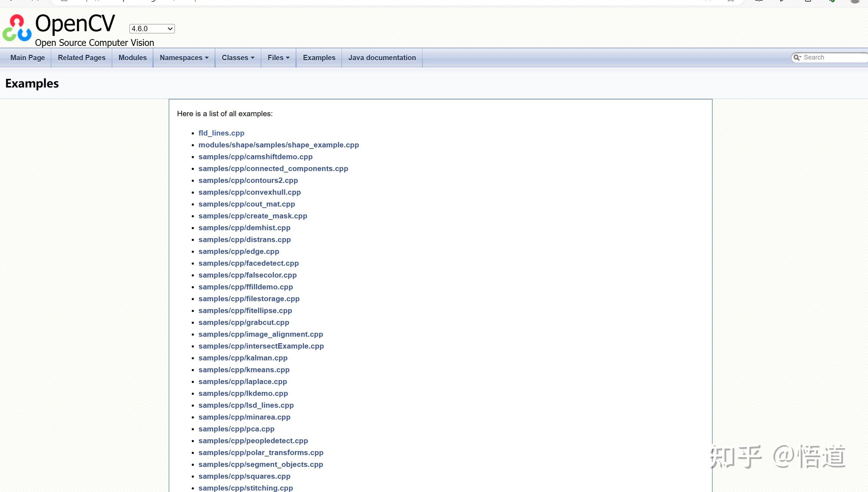
Task: Open samples/cpp/facedetect.cpp example
Action: click(248, 263)
